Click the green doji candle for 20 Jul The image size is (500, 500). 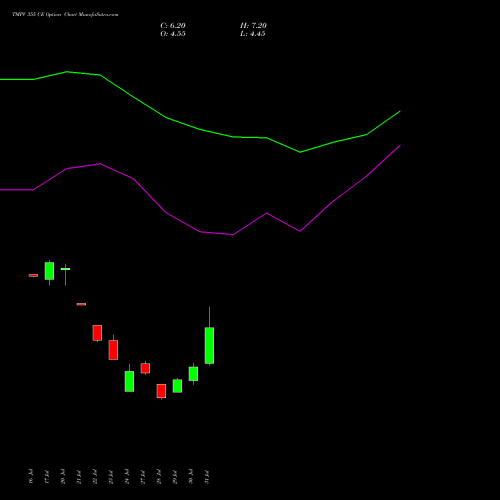tap(65, 269)
